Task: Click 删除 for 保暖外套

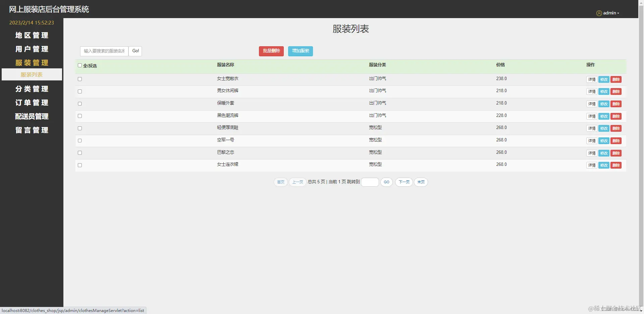Action: point(616,104)
